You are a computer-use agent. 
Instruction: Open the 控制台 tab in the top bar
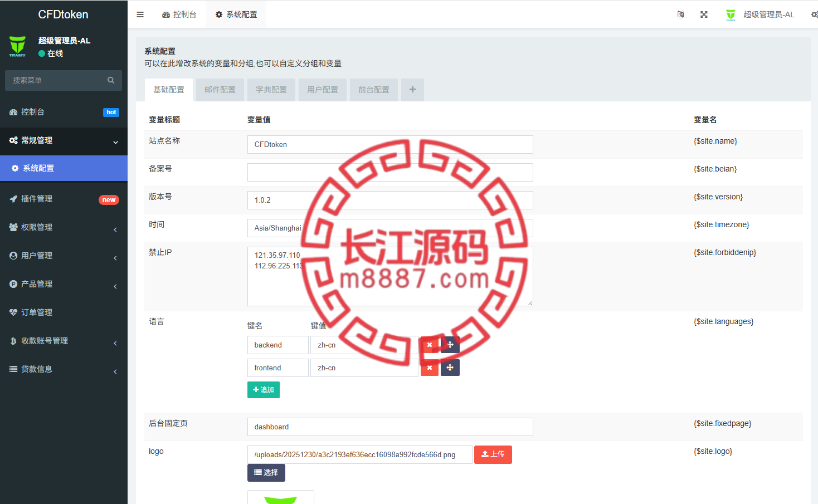pyautogui.click(x=179, y=14)
